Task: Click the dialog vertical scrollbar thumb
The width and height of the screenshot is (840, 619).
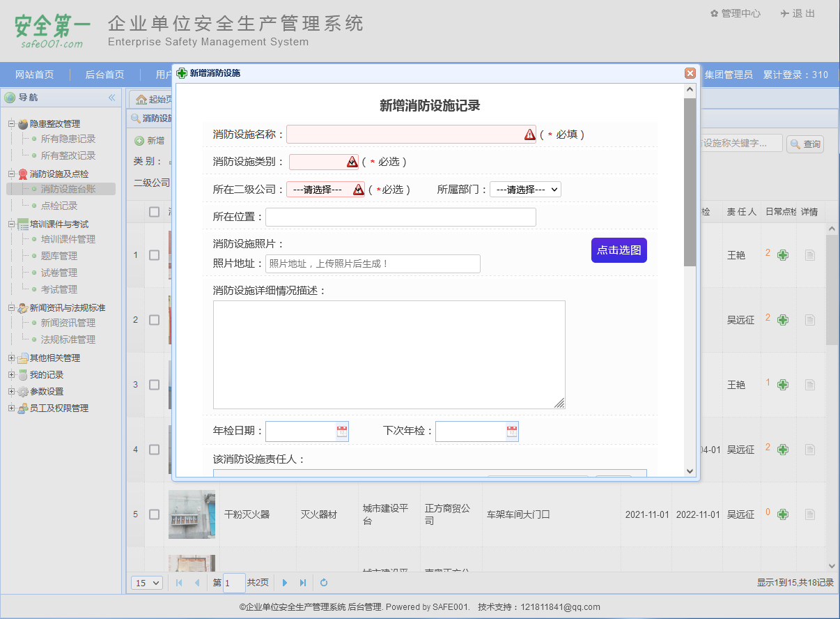Action: pyautogui.click(x=690, y=183)
